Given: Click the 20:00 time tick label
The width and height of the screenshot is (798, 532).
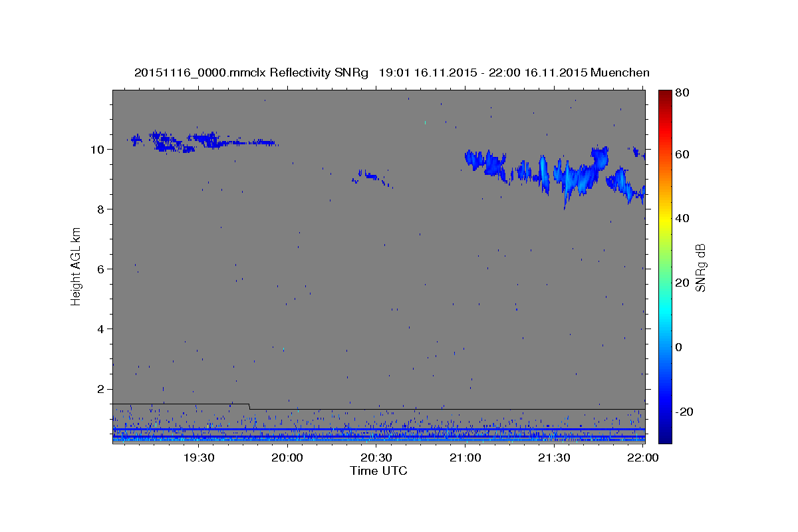Looking at the screenshot, I should pyautogui.click(x=287, y=458).
